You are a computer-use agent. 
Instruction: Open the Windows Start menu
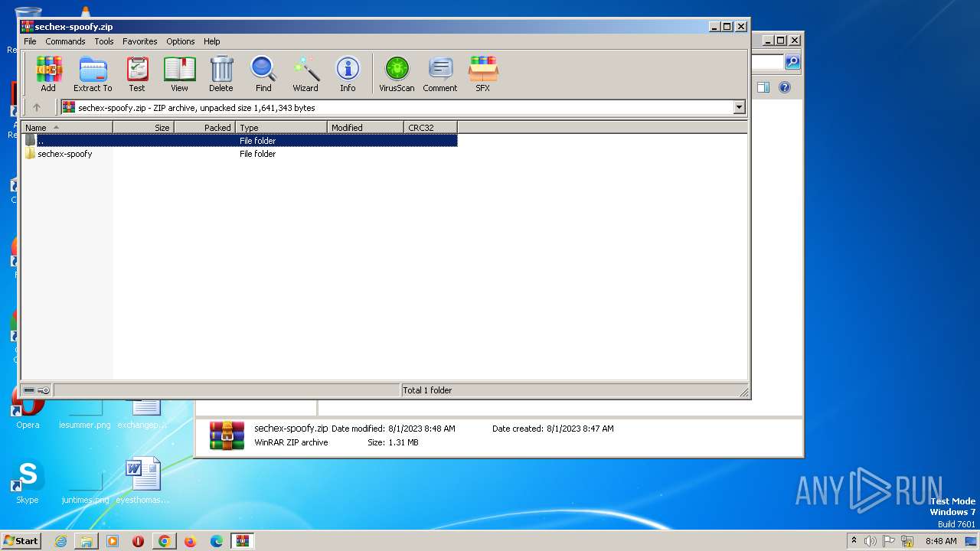(21, 540)
